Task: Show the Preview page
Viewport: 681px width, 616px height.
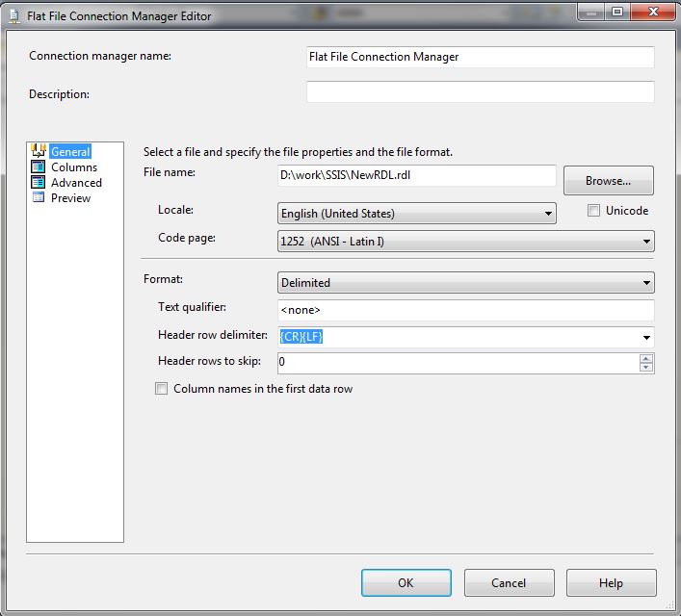Action: [x=70, y=198]
